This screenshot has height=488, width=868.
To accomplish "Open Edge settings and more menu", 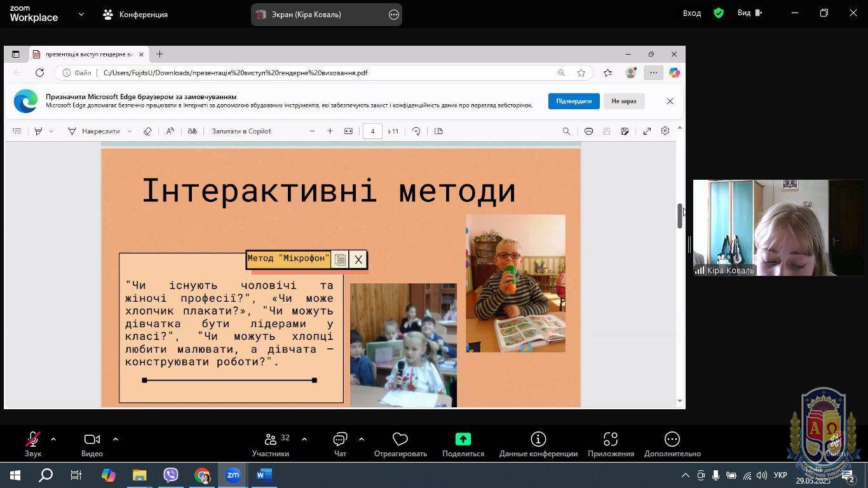I will click(x=653, y=72).
